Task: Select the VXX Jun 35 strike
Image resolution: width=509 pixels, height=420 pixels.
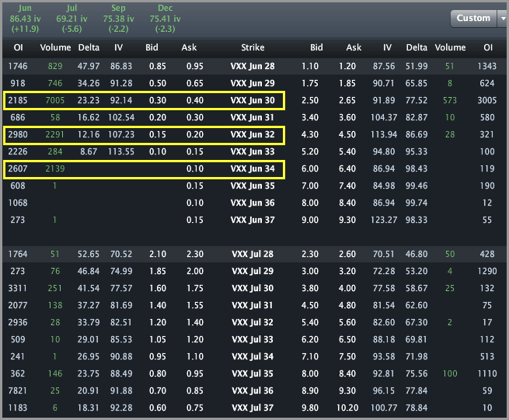Action: (253, 186)
